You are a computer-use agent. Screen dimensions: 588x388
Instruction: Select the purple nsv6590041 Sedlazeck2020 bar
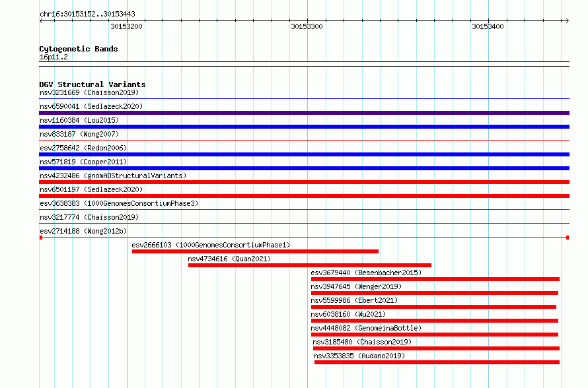pos(304,113)
